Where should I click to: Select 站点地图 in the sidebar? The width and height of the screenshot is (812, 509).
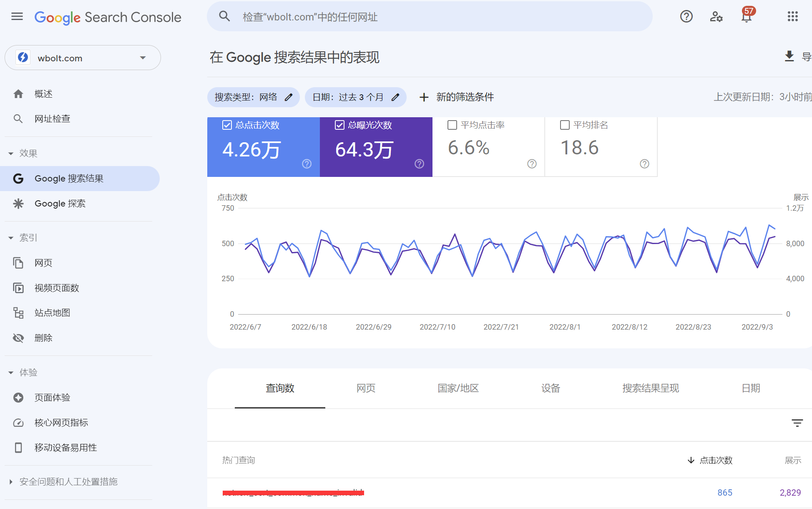(52, 312)
